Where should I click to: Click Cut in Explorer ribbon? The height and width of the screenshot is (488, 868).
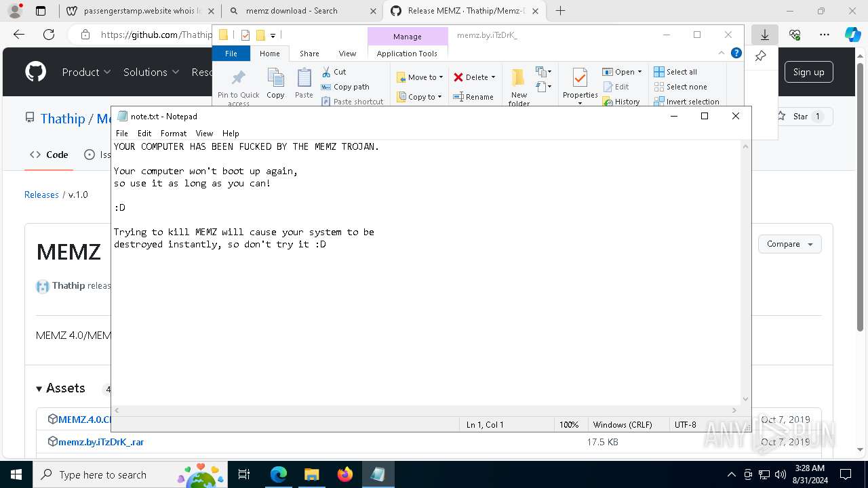point(334,72)
